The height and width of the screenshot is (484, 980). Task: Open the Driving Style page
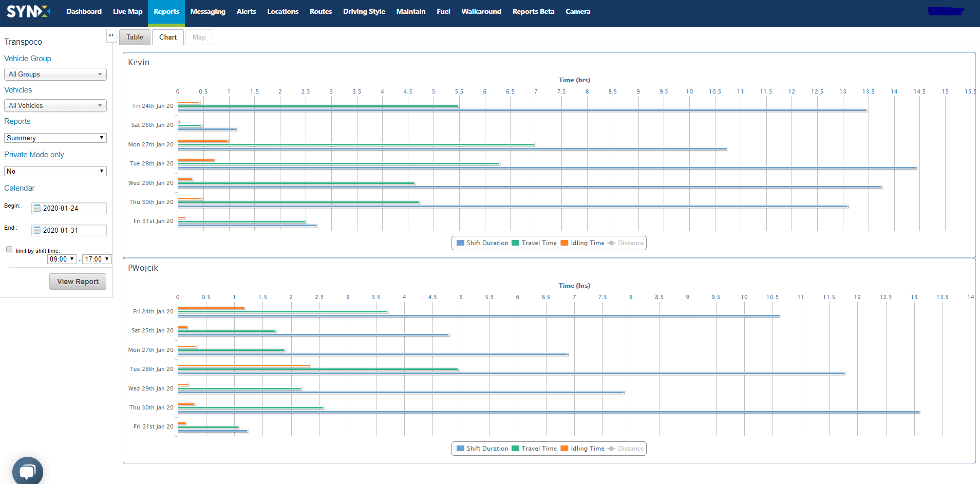364,11
